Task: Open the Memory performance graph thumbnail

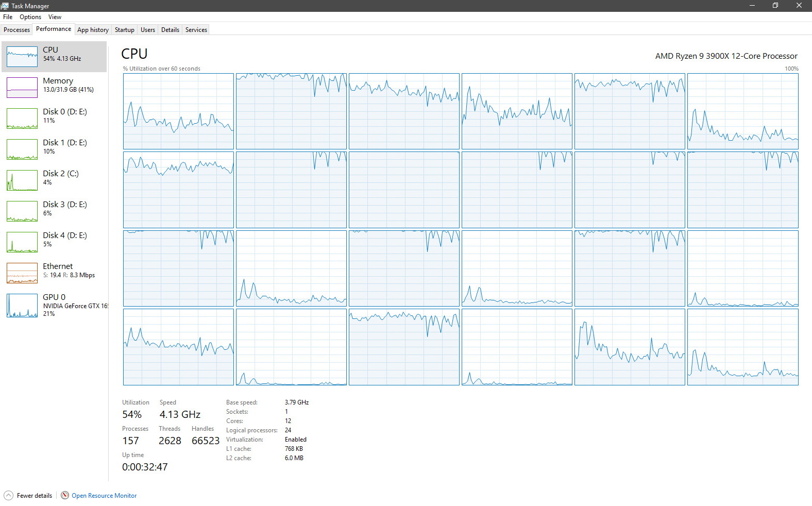Action: [22, 88]
